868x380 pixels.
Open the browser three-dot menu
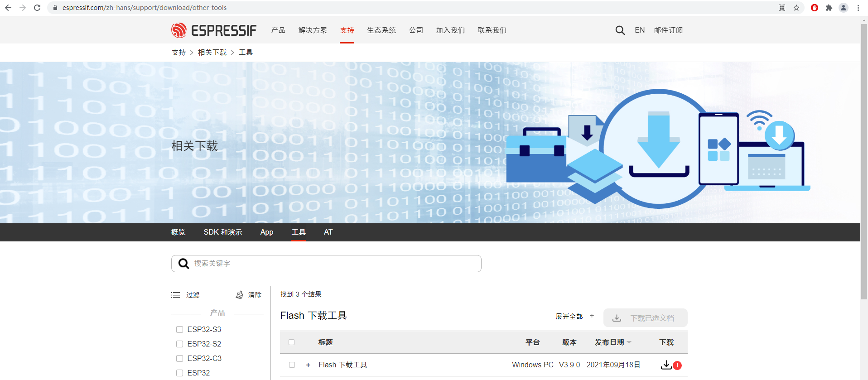pyautogui.click(x=858, y=8)
